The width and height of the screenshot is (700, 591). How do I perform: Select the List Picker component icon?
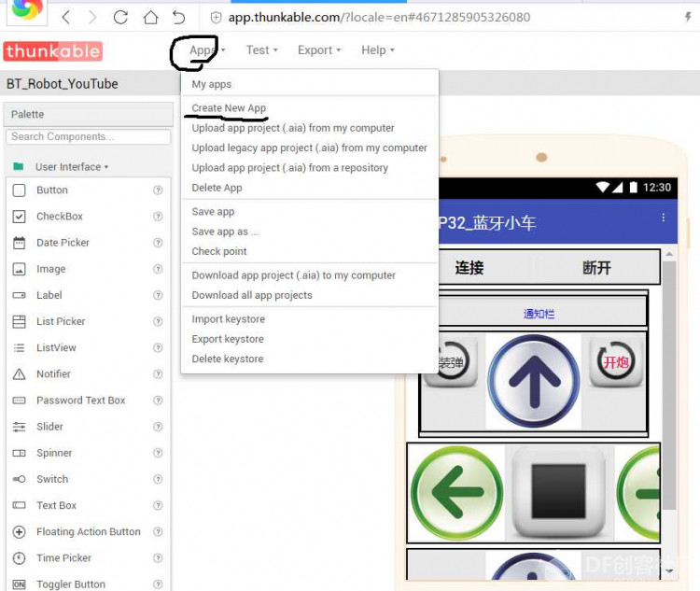point(20,321)
